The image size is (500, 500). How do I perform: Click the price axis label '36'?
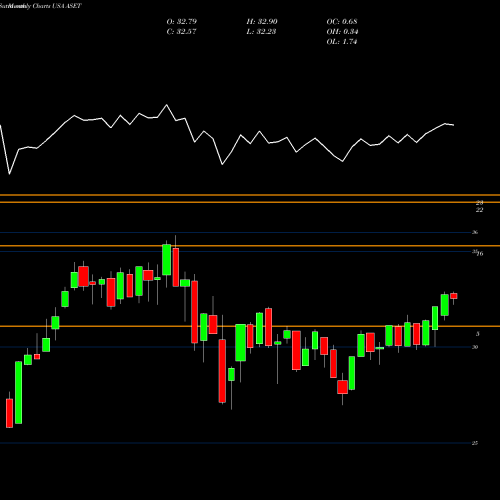(475, 232)
